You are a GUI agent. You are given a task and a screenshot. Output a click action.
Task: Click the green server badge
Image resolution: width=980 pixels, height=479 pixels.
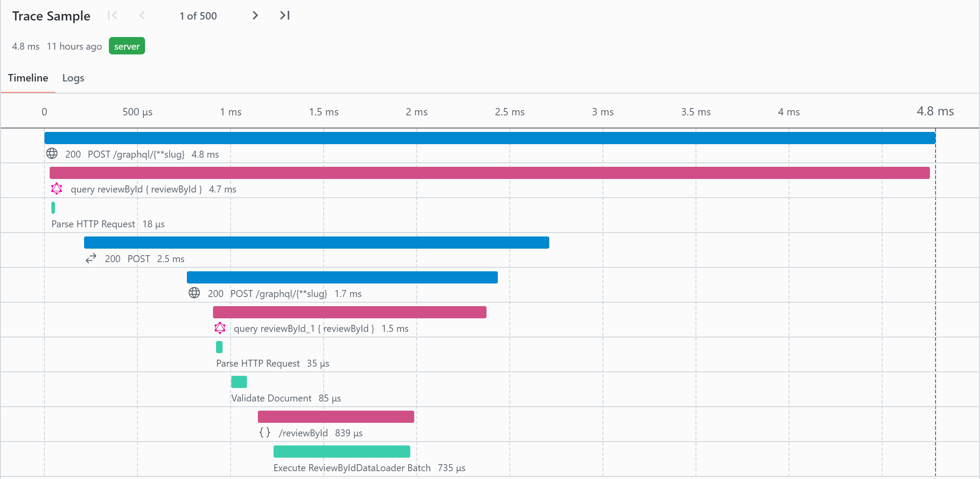click(x=127, y=46)
